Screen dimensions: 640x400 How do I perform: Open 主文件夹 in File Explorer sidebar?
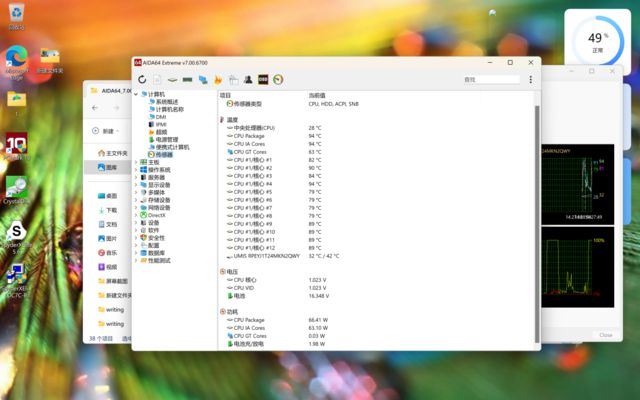pyautogui.click(x=113, y=153)
